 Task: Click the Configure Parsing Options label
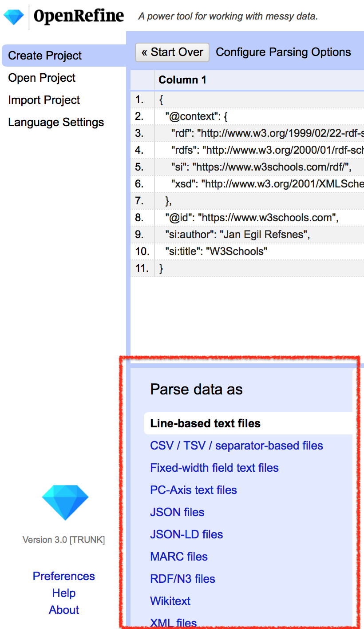pos(283,52)
